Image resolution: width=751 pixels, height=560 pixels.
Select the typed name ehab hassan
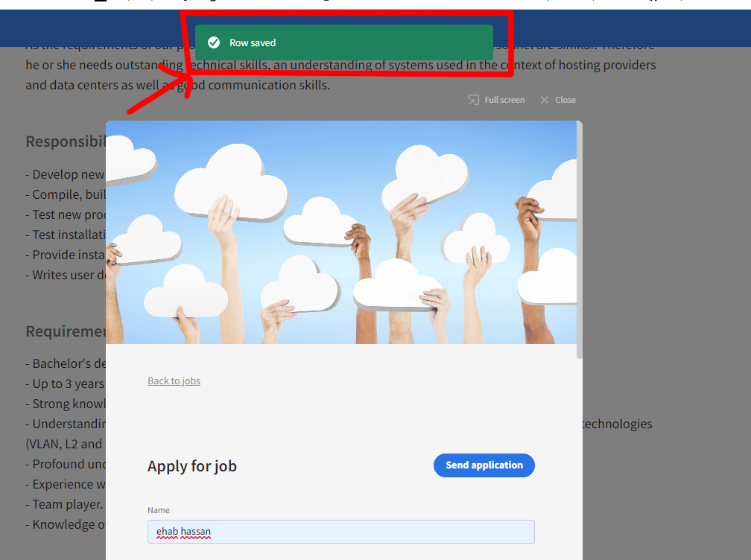(183, 530)
